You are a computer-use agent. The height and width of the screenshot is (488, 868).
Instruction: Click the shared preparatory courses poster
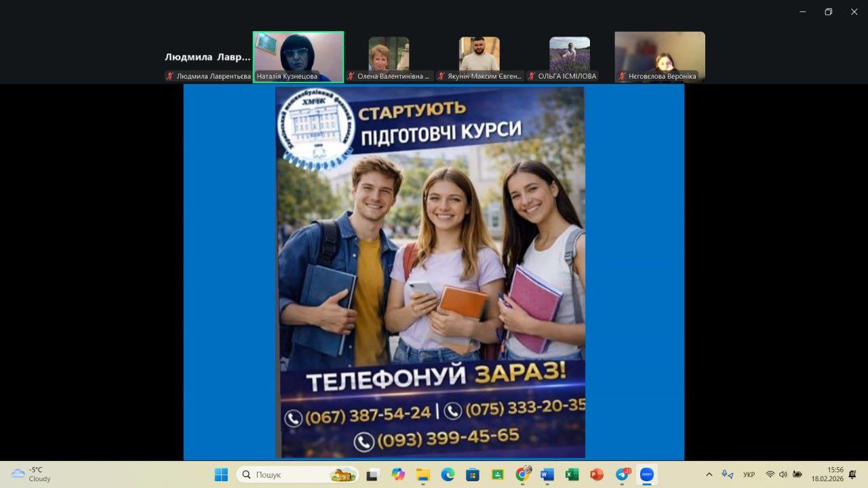[430, 272]
